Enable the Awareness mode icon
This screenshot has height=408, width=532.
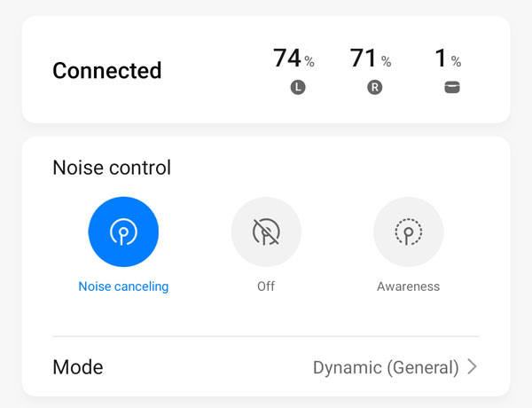pyautogui.click(x=408, y=232)
